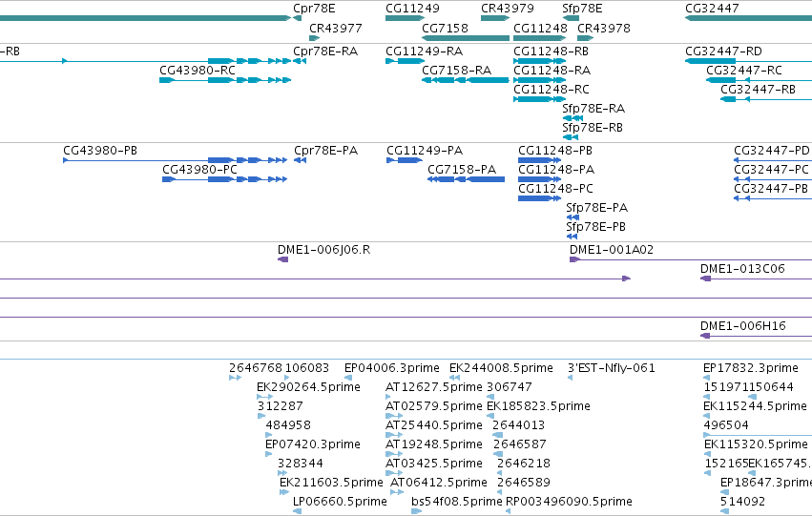
Task: Click EST 484958
Action: click(268, 435)
